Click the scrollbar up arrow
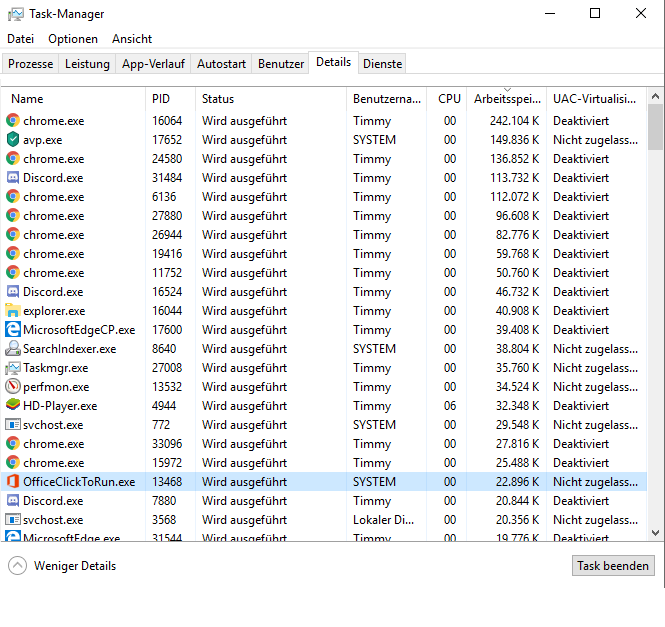 click(655, 96)
